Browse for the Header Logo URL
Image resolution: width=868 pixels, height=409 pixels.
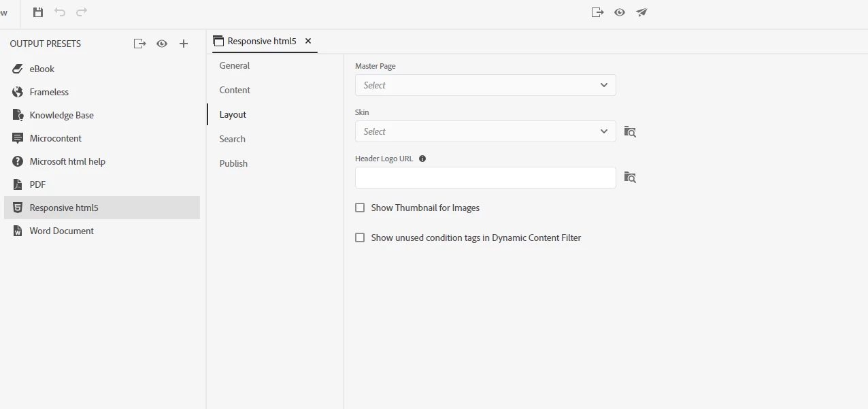click(630, 178)
